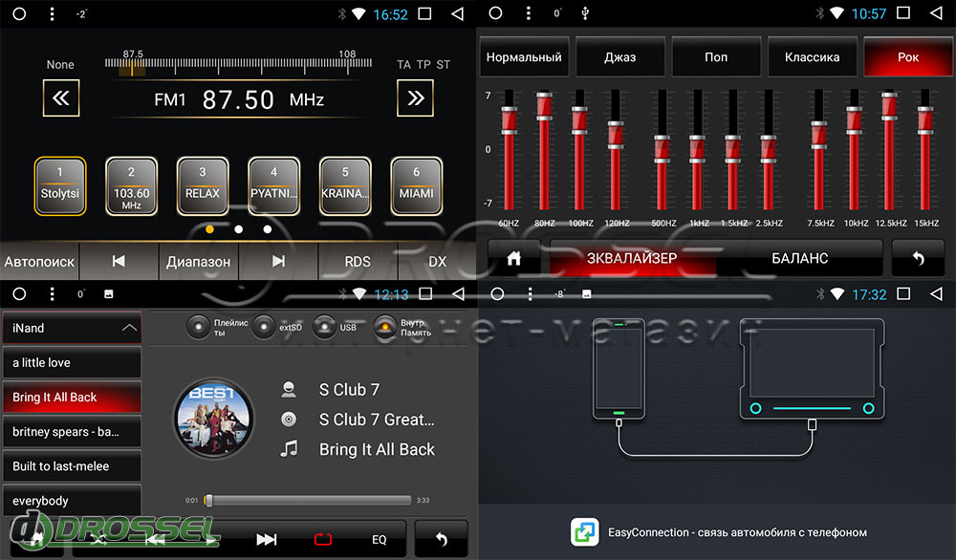This screenshot has height=560, width=956.
Task: Click the back arrow next to БАЛАНС
Action: pos(918,258)
